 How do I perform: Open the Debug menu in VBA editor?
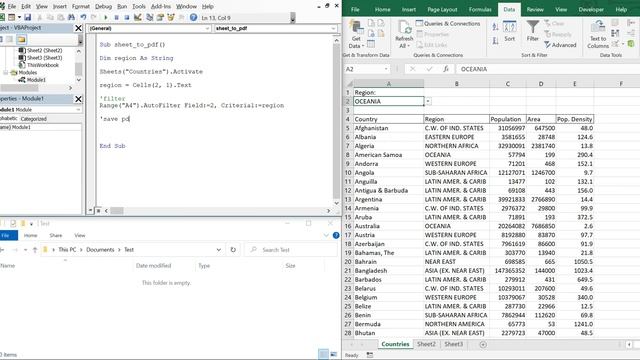coord(103,7)
